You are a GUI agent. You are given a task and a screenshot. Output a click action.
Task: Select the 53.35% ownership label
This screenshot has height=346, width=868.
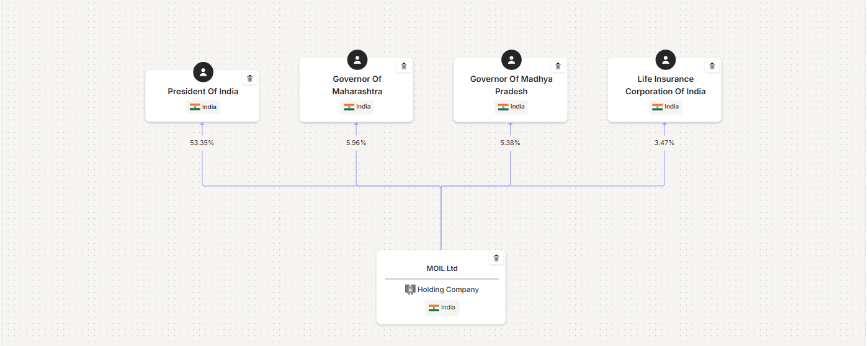(x=202, y=143)
